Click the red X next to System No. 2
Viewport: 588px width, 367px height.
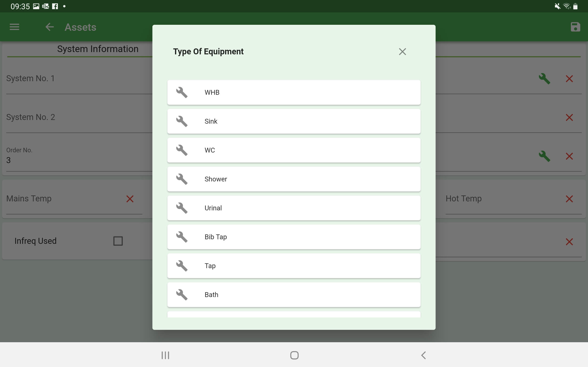(x=570, y=117)
